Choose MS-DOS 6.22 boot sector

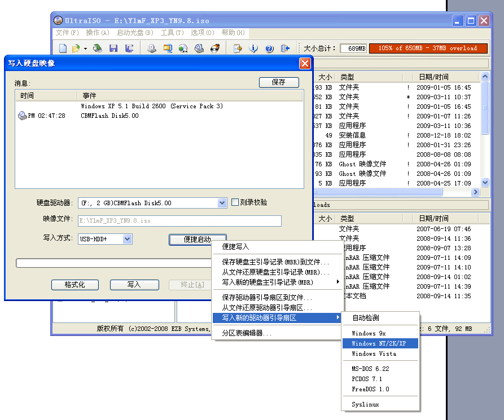(x=380, y=369)
